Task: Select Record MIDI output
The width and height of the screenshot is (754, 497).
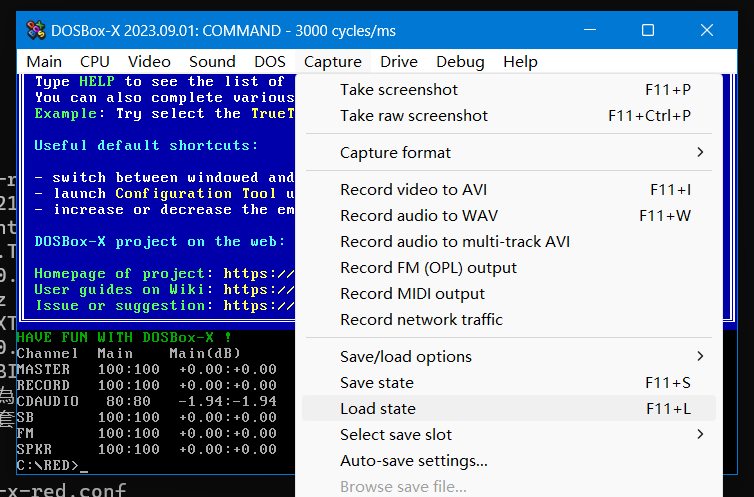Action: pos(509,294)
